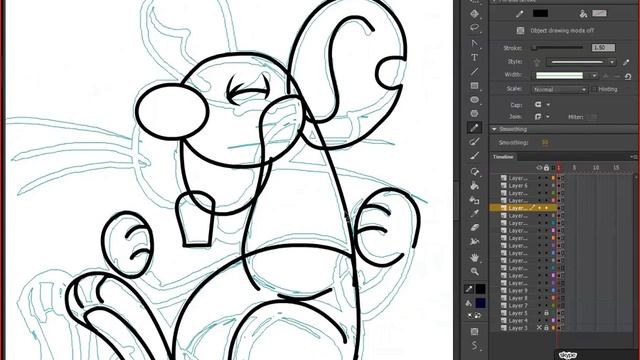
Task: Select the Zoom magnifier tool
Action: click(474, 271)
